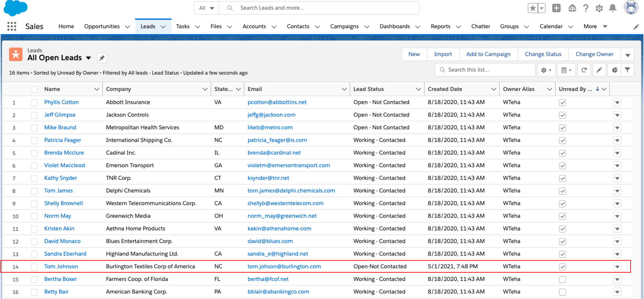
Task: Open the filters panel funnel icon
Action: tap(627, 70)
